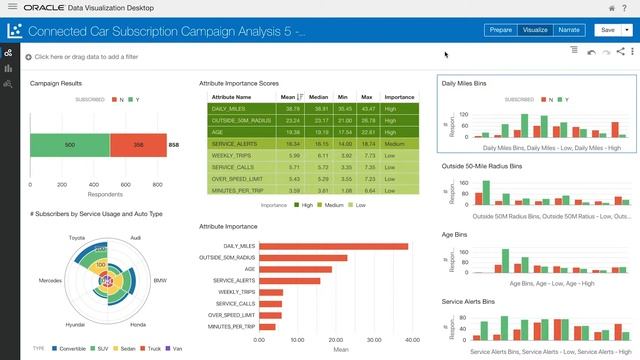Click the AGE bar in Attribute Importance chart
This screenshot has height=360, width=640.
tap(296, 269)
